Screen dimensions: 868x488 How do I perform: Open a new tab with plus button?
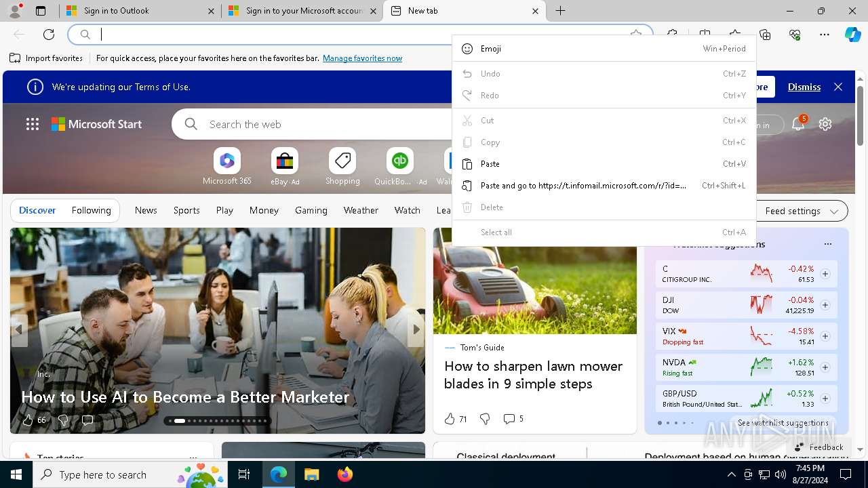click(560, 11)
